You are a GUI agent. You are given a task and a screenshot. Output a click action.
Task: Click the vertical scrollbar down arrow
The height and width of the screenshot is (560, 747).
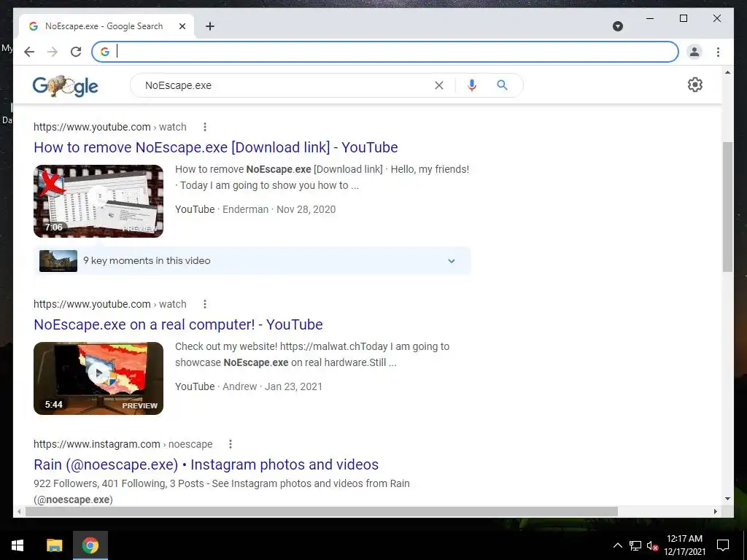tap(727, 499)
